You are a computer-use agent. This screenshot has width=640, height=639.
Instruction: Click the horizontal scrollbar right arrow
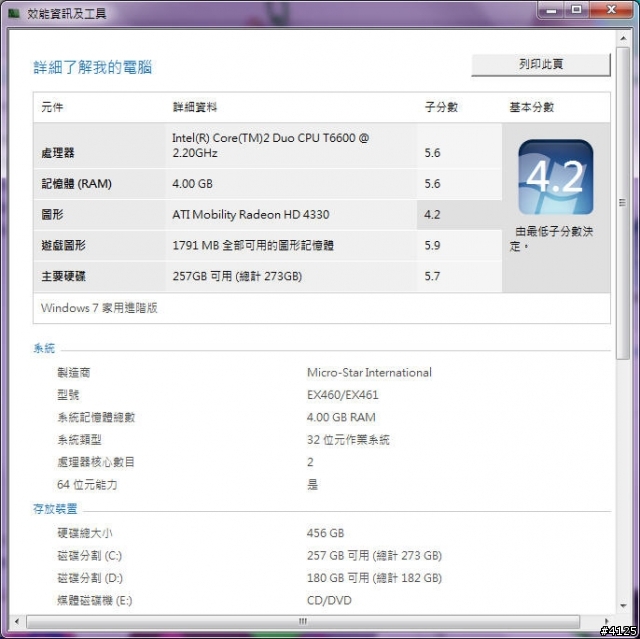pos(607,621)
